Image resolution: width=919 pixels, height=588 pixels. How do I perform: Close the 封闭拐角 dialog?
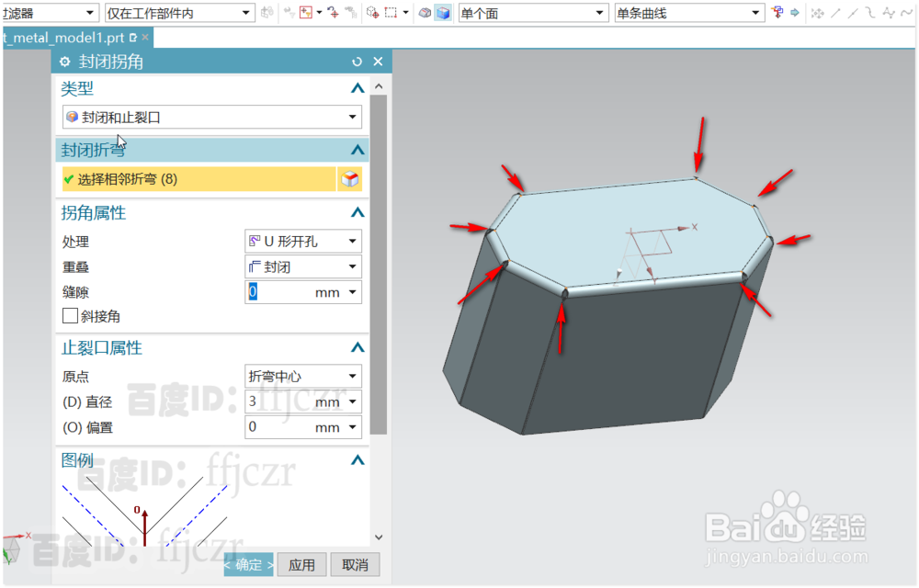pos(378,62)
